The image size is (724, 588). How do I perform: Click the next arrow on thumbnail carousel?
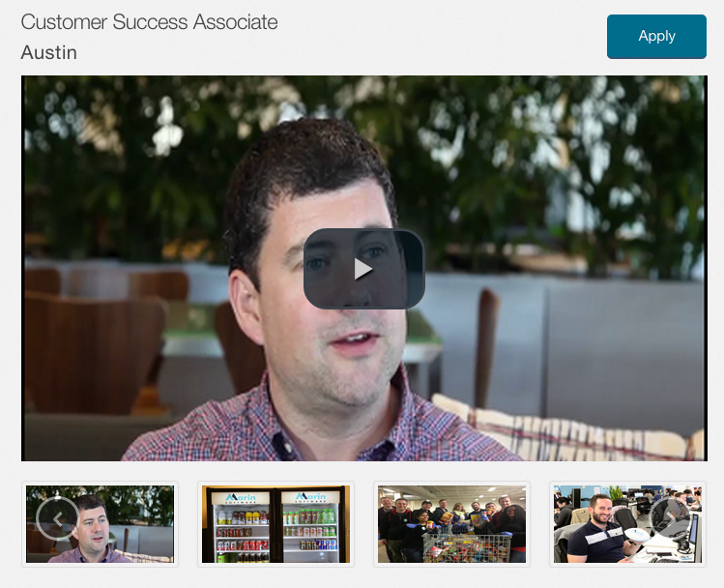pyautogui.click(x=671, y=518)
